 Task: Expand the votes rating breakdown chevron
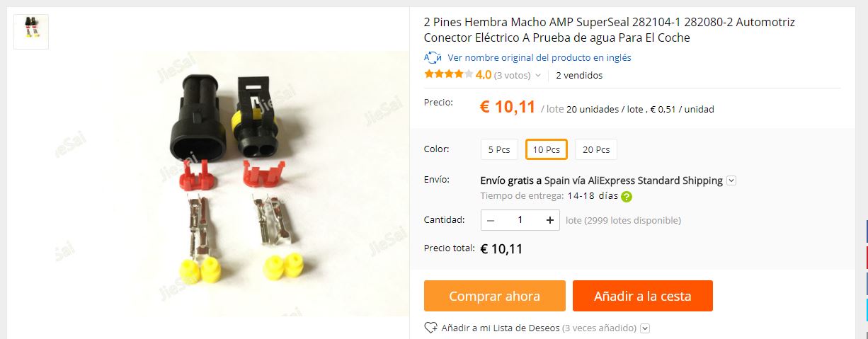(538, 75)
